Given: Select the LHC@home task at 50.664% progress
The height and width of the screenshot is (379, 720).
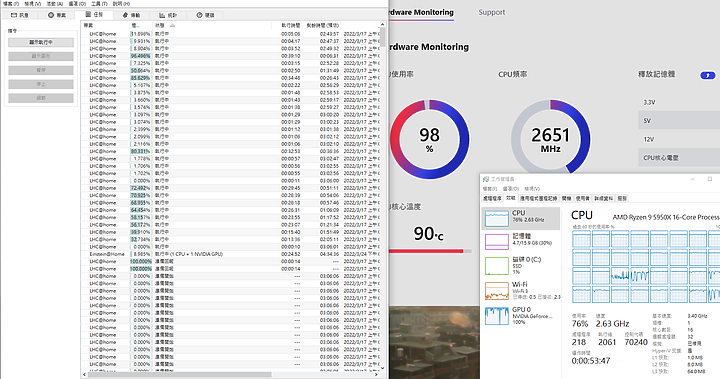Looking at the screenshot, I should pos(230,71).
